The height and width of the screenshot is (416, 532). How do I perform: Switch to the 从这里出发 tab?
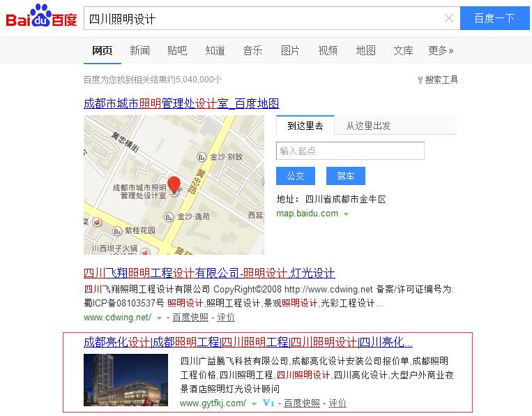tap(368, 126)
